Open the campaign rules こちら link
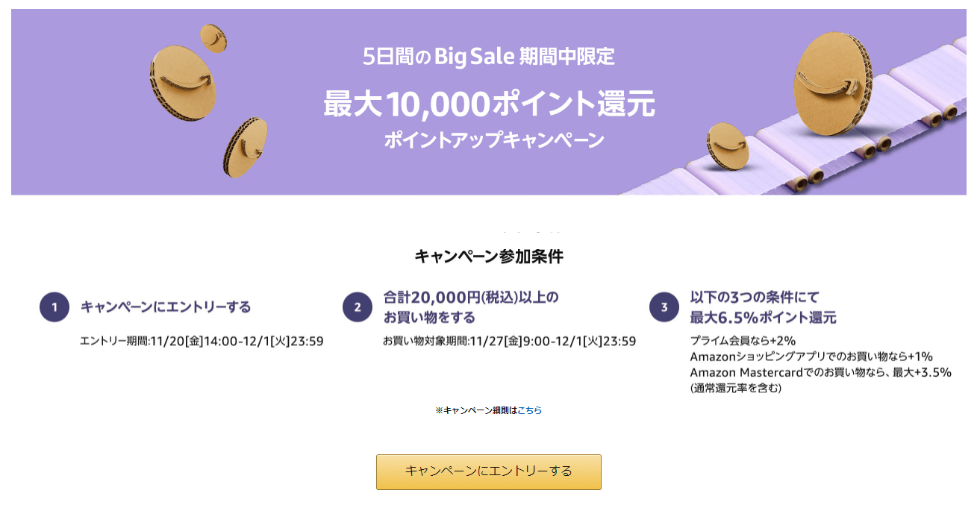The width and height of the screenshot is (980, 505). [529, 410]
